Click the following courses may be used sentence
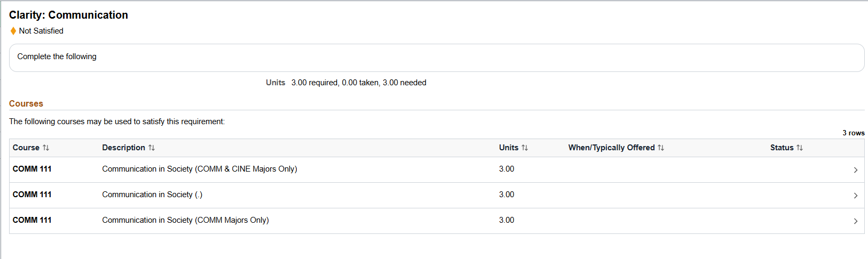This screenshot has height=259, width=868. 117,122
